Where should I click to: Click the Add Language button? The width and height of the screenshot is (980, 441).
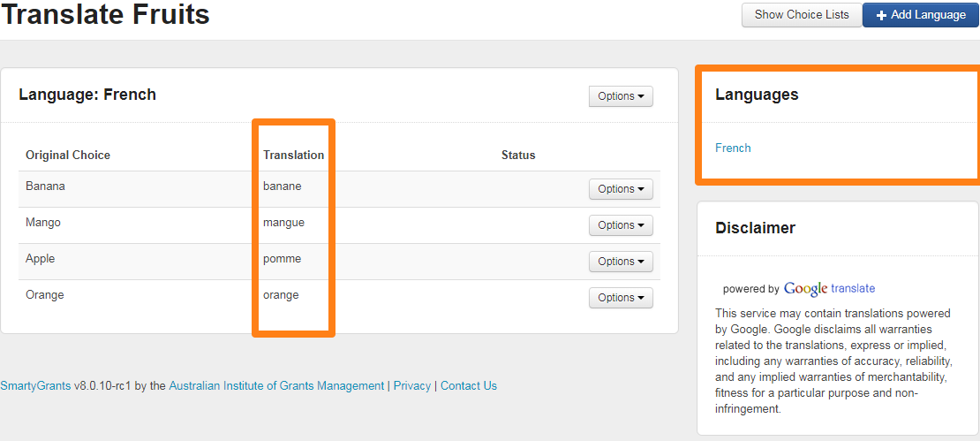(x=921, y=15)
